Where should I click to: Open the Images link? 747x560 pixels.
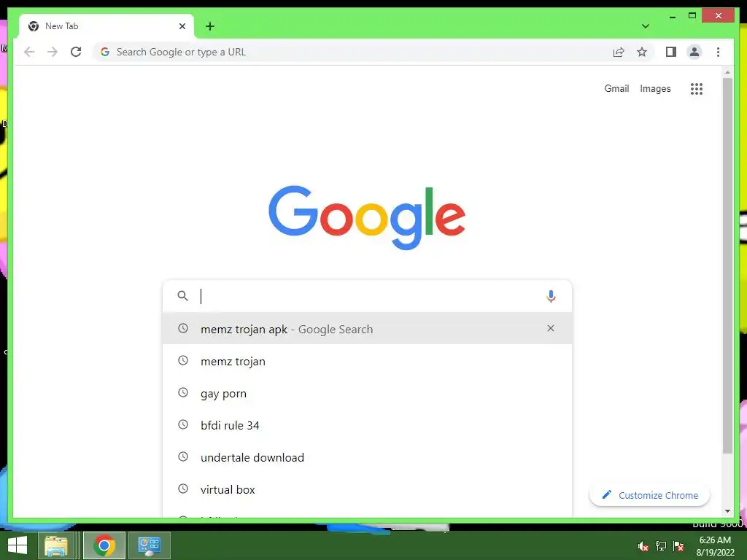tap(655, 88)
